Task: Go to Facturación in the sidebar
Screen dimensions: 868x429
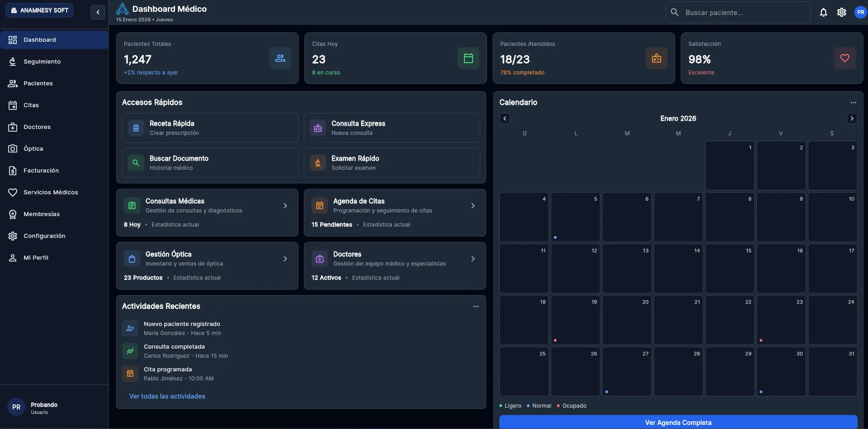Action: tap(54, 171)
